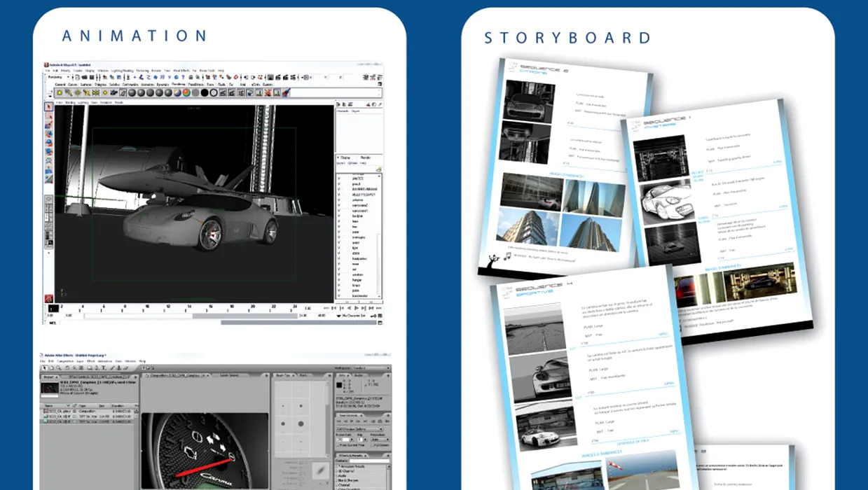Select the Render radio in Maya layer editor
868x490 pixels.
(364, 157)
